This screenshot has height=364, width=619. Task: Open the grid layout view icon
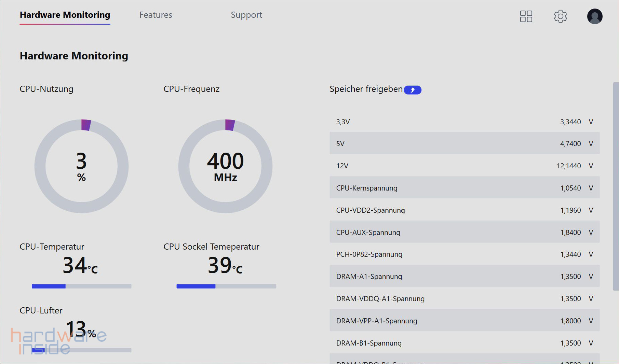click(526, 16)
